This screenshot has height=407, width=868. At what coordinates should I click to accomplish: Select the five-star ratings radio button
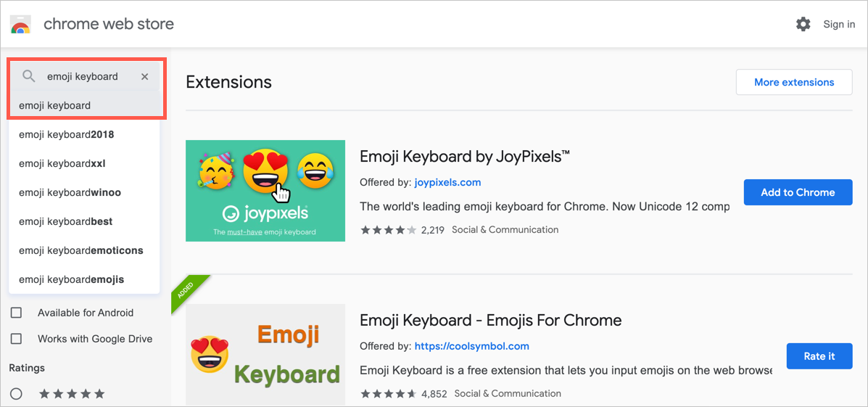(x=16, y=394)
